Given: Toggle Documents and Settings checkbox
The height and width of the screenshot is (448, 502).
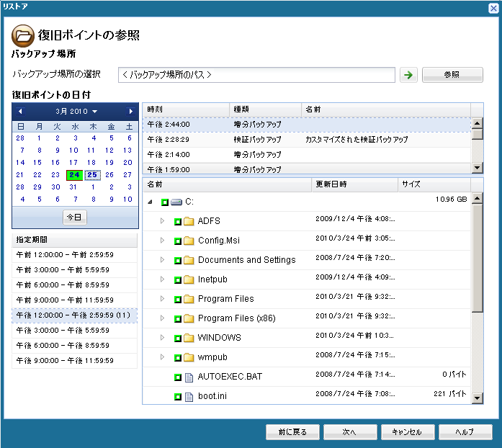Looking at the screenshot, I should coord(178,261).
